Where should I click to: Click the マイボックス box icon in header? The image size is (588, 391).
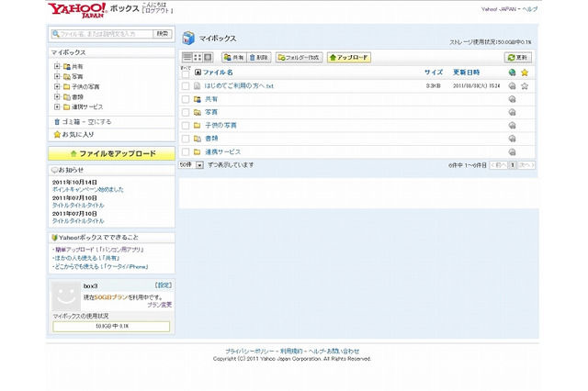[188, 39]
